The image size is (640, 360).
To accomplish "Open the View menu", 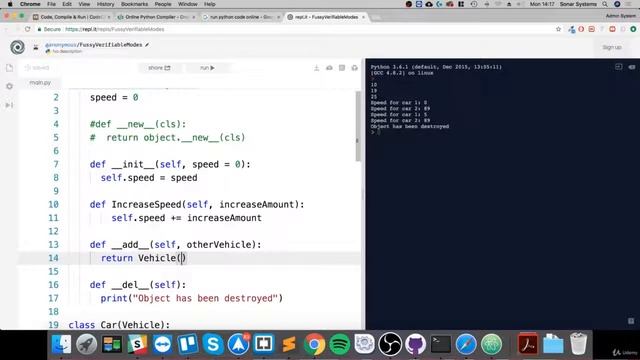I will coord(84,4).
